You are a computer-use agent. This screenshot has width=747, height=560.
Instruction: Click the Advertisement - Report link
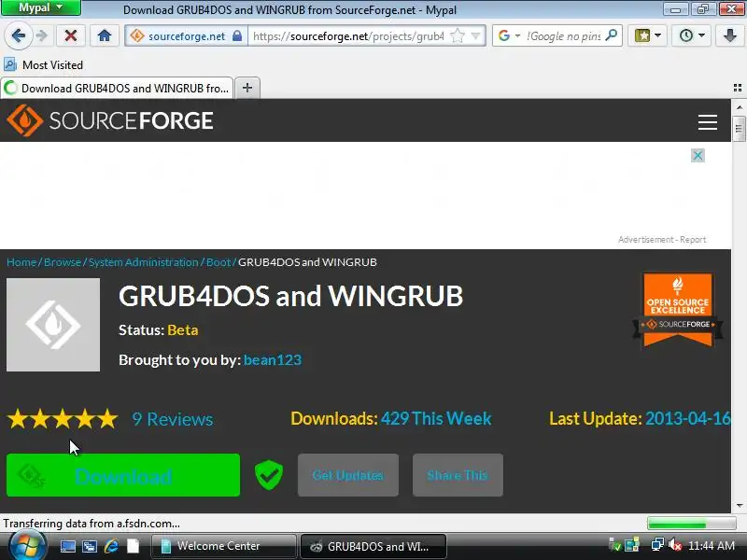662,240
